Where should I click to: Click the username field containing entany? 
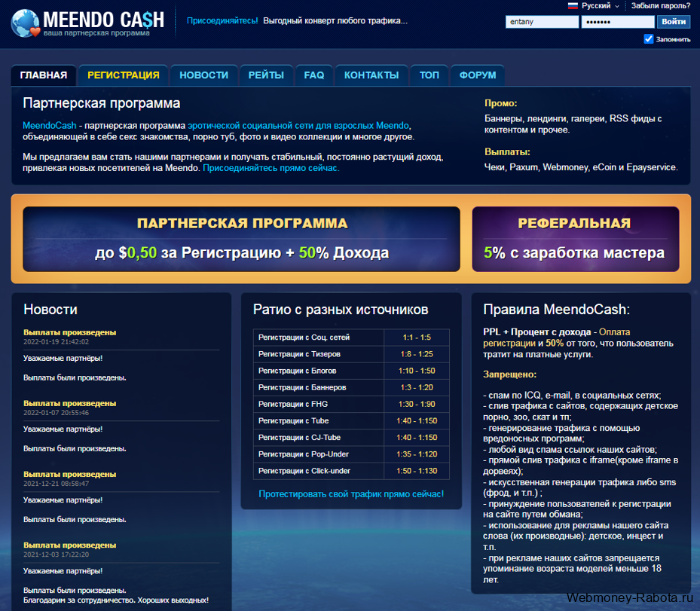point(542,21)
